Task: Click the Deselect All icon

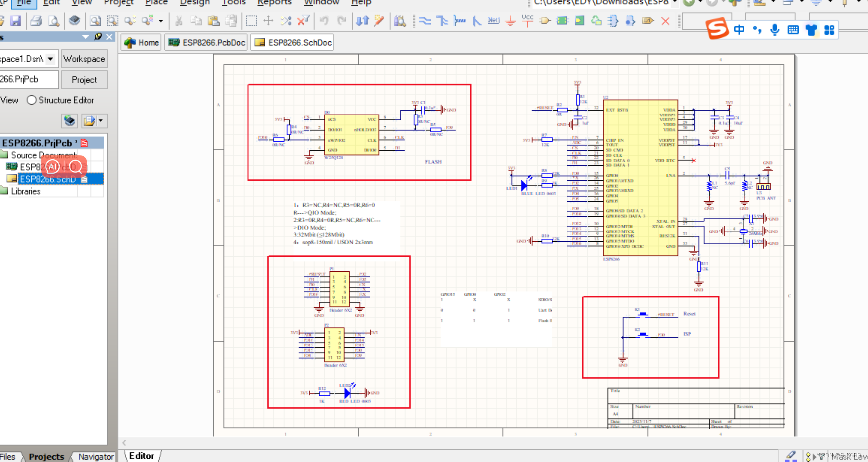Action: pos(286,21)
